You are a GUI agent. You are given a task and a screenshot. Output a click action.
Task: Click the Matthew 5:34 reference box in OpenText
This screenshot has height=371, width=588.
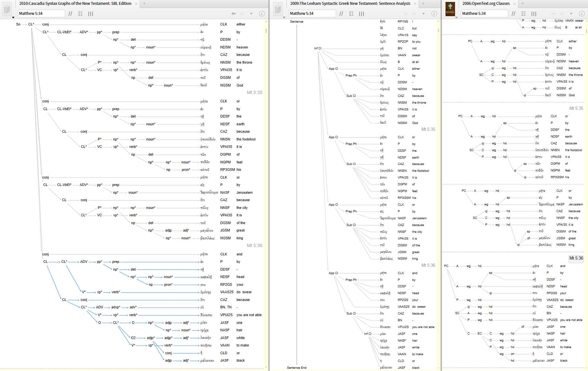484,14
